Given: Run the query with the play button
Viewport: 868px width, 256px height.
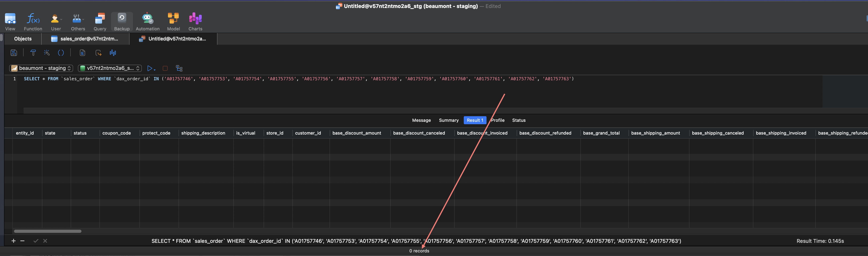Looking at the screenshot, I should (x=150, y=68).
